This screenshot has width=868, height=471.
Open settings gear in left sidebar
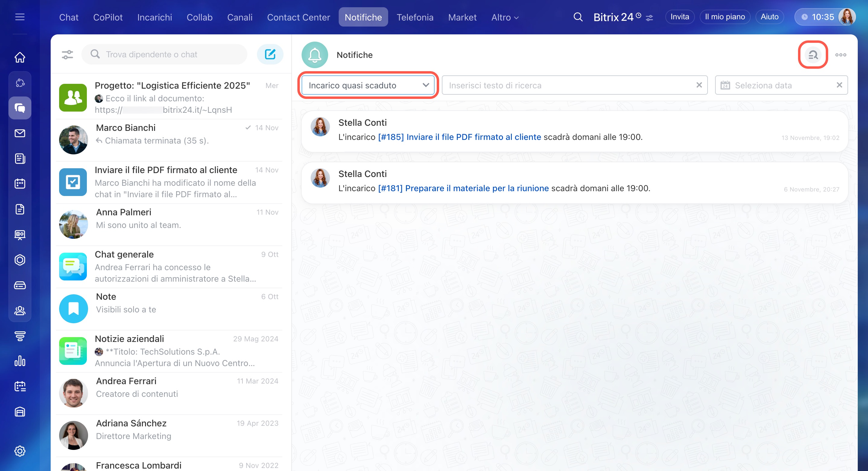[x=20, y=451]
